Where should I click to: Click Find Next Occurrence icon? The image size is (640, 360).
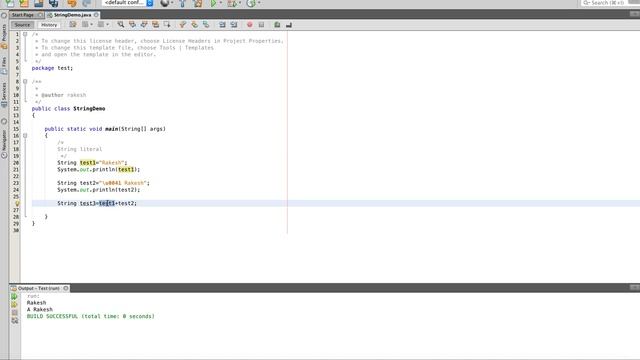click(x=144, y=24)
